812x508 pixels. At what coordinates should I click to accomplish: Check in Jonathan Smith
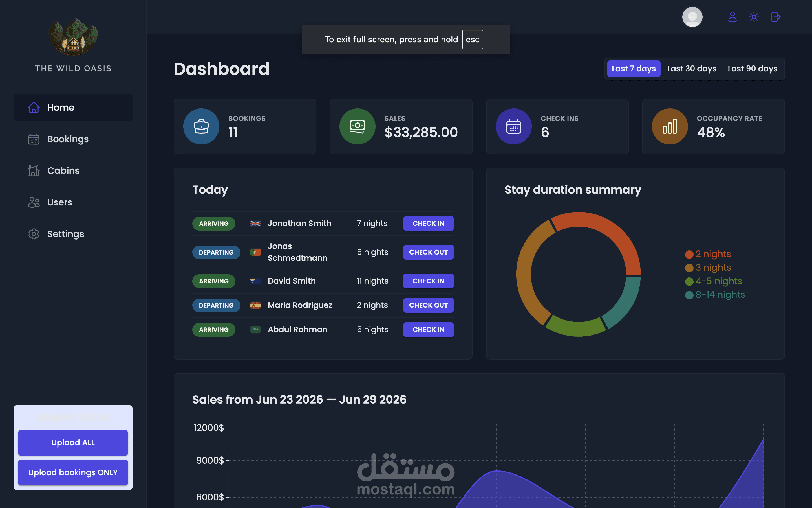[428, 224]
